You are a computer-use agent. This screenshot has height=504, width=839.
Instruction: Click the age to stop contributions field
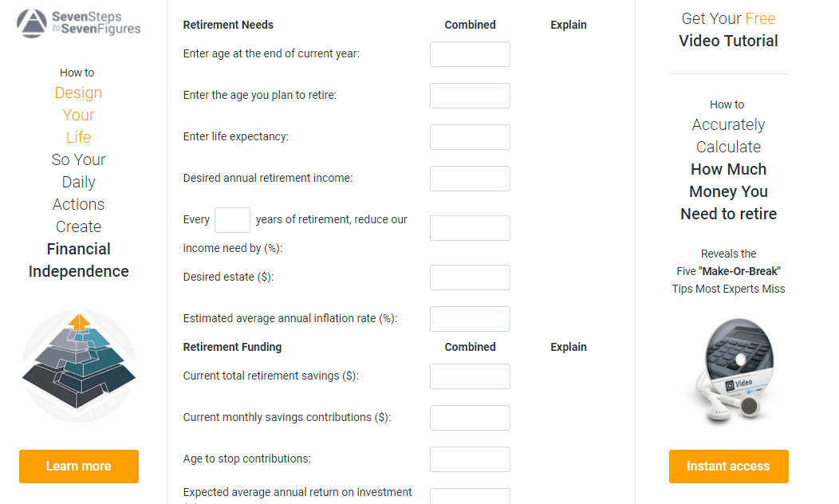[x=470, y=459]
